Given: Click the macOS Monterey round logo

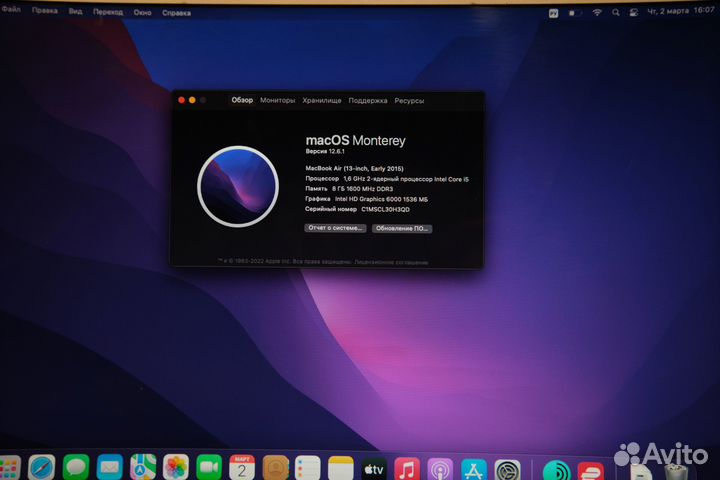Looking at the screenshot, I should 238,186.
